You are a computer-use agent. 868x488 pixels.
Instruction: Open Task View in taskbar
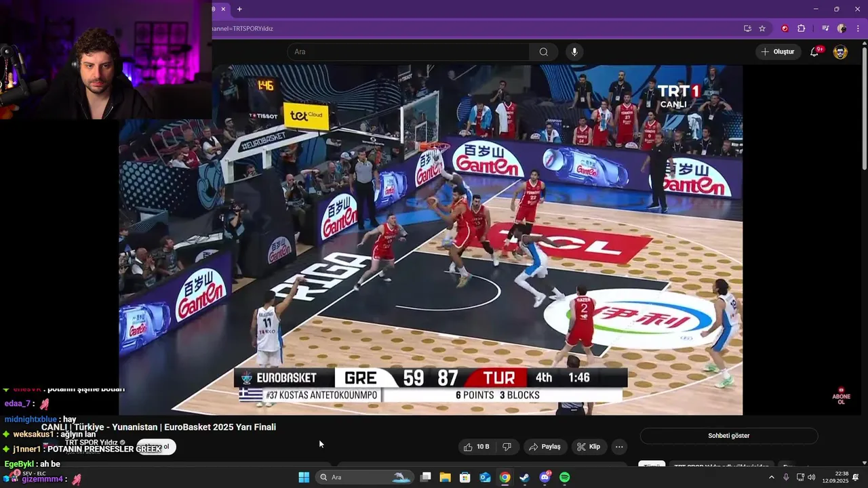coord(426,477)
